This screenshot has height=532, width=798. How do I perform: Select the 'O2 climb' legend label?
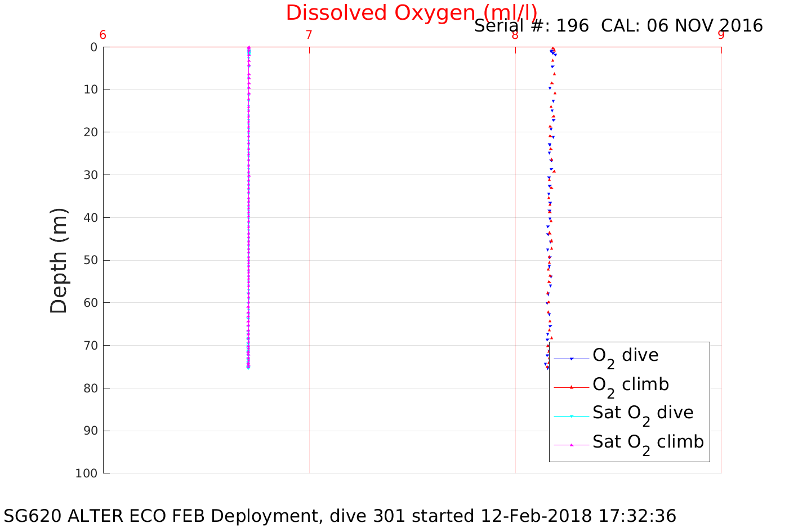click(631, 385)
